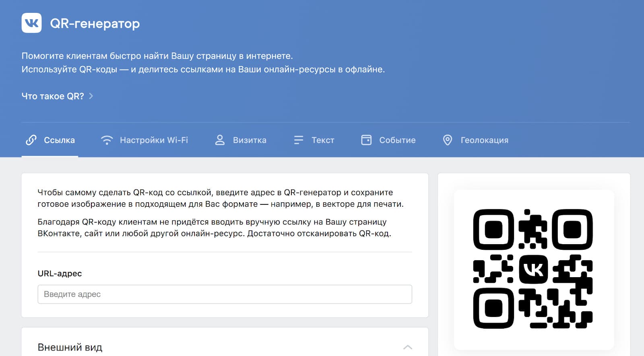Click the 'URL-адрес' field label
644x356 pixels.
click(60, 274)
